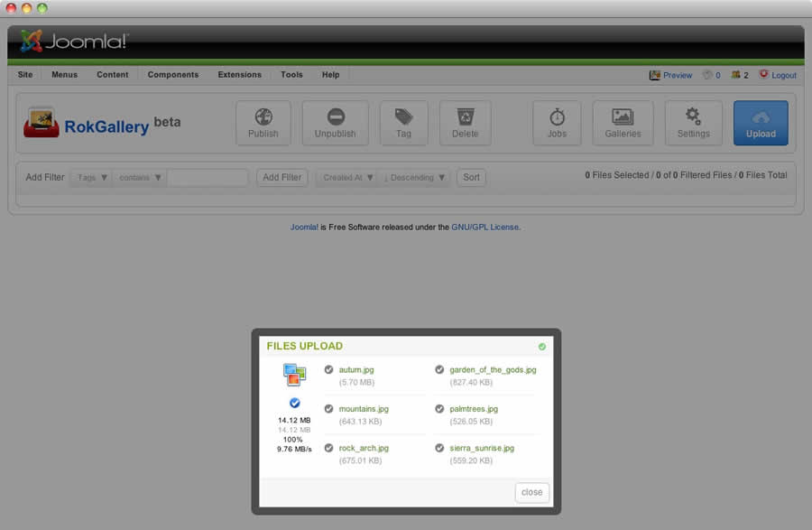
Task: Toggle the check mark beside garden_of_the_gods.jpg
Action: tap(439, 369)
